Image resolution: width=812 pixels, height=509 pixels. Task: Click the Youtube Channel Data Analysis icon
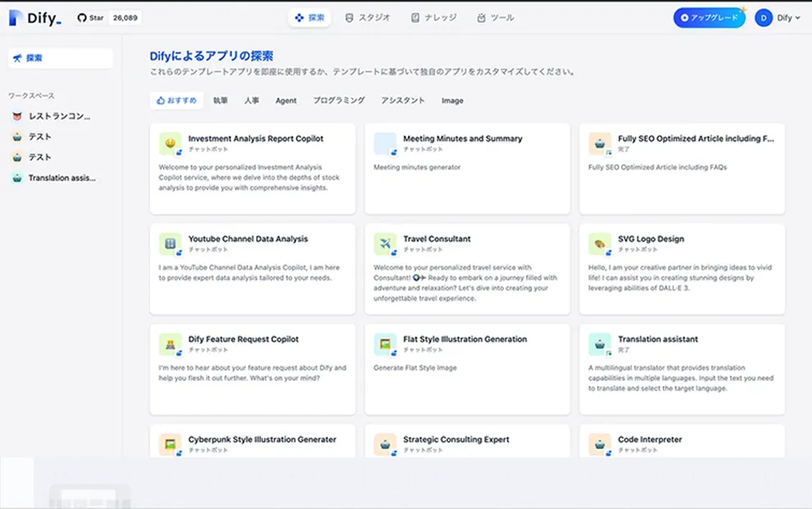coord(171,244)
